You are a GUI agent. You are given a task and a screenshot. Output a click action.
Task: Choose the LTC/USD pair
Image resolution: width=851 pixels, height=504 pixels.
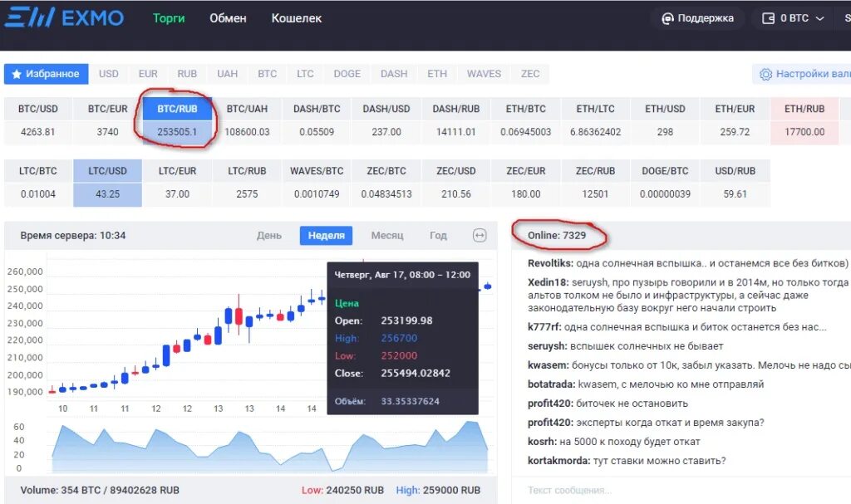107,183
